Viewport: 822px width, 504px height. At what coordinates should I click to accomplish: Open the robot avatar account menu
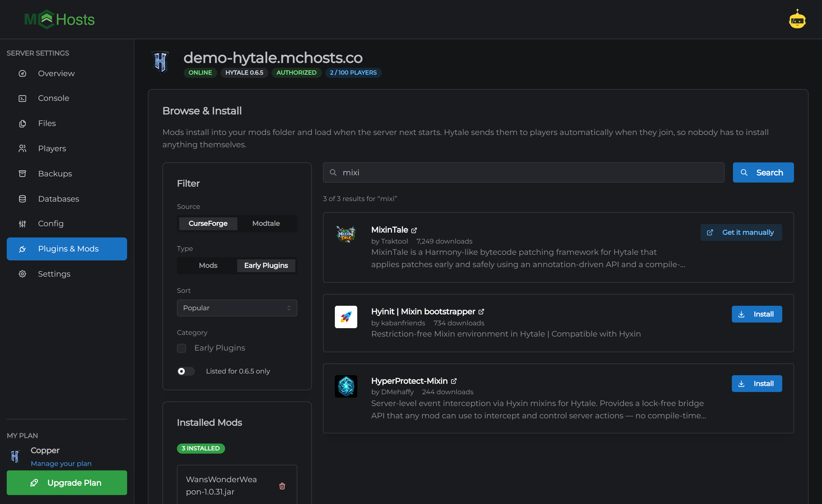pyautogui.click(x=797, y=19)
